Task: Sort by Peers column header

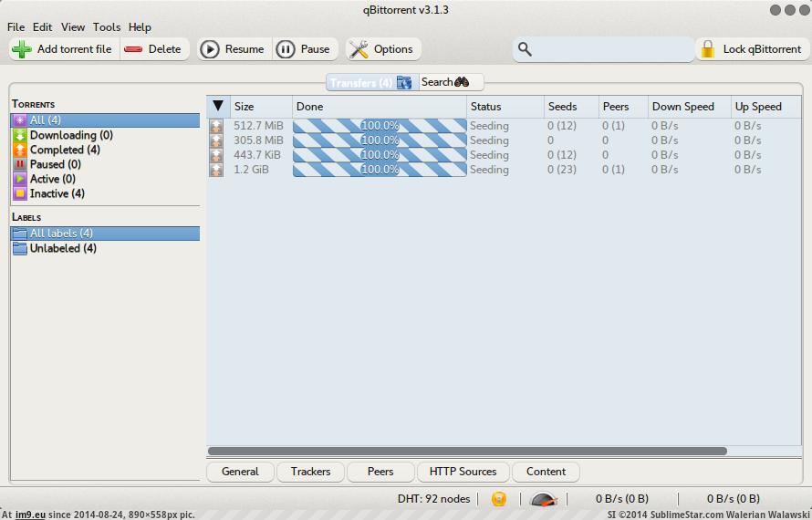Action: 623,106
